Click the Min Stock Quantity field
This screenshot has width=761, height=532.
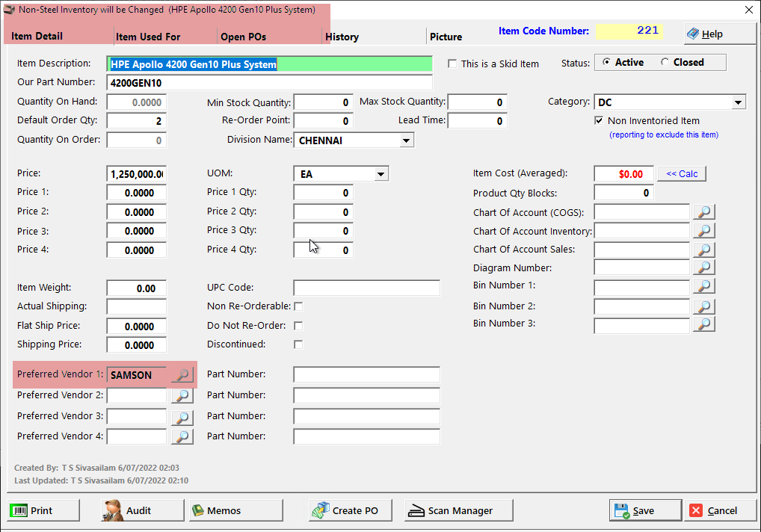[x=323, y=102]
